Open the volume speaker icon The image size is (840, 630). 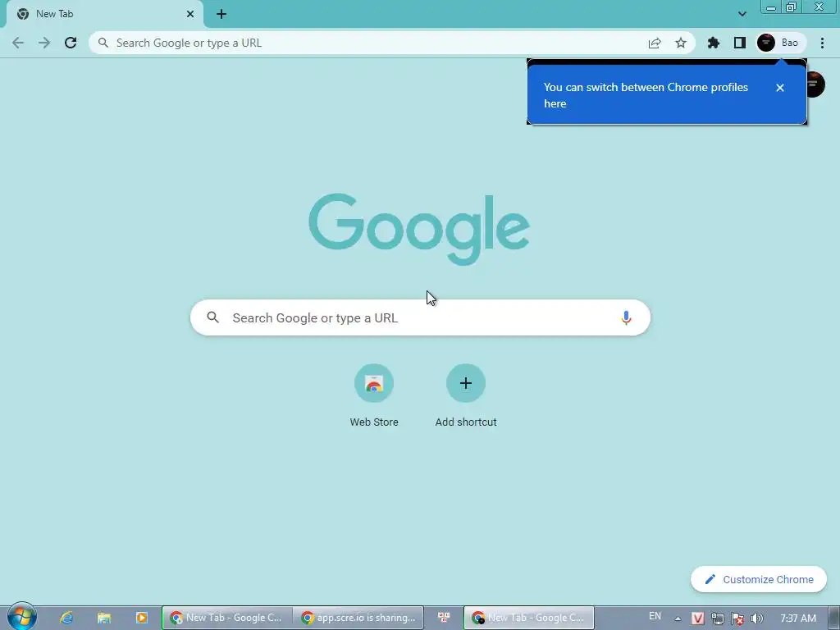coord(757,619)
